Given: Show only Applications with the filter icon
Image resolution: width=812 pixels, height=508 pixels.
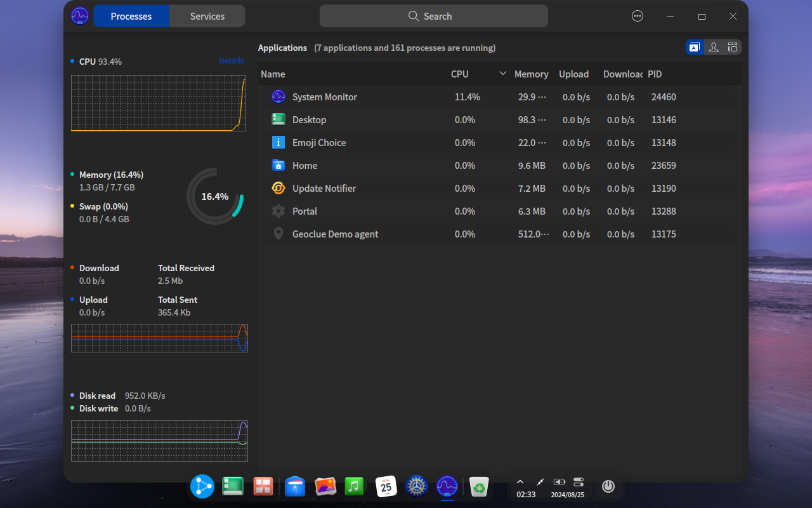Looking at the screenshot, I should point(695,47).
